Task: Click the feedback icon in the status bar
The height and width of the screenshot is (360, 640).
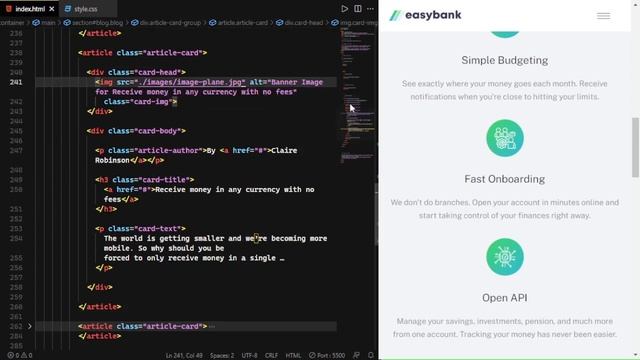Action: tap(356, 356)
